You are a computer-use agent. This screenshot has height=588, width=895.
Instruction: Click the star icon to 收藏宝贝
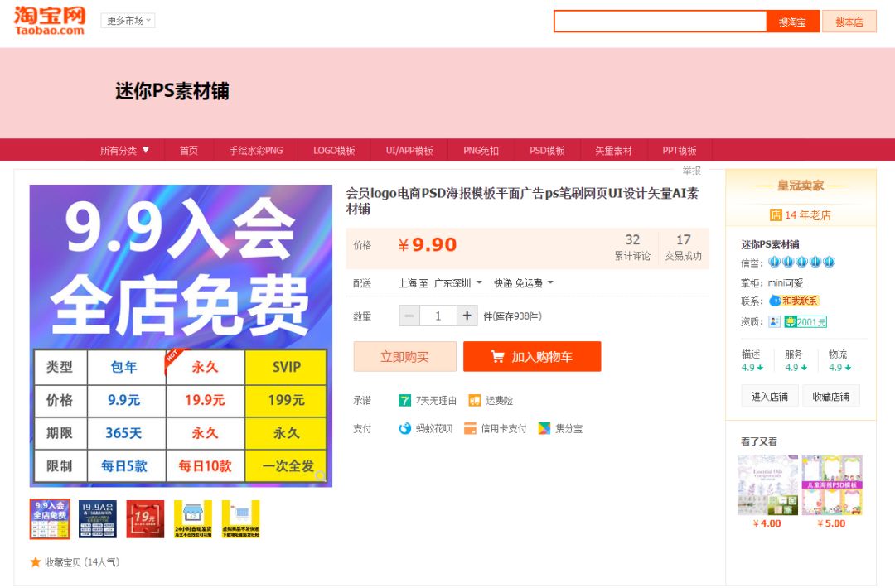click(36, 562)
